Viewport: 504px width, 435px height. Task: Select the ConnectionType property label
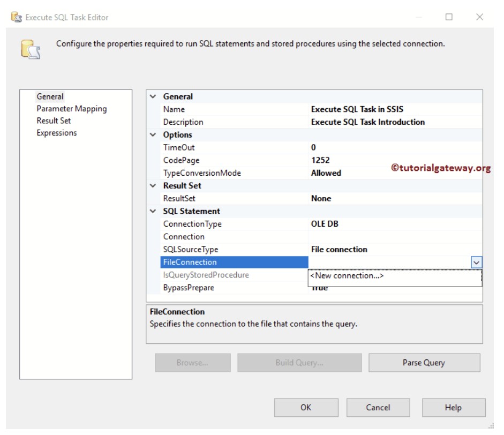click(x=192, y=224)
